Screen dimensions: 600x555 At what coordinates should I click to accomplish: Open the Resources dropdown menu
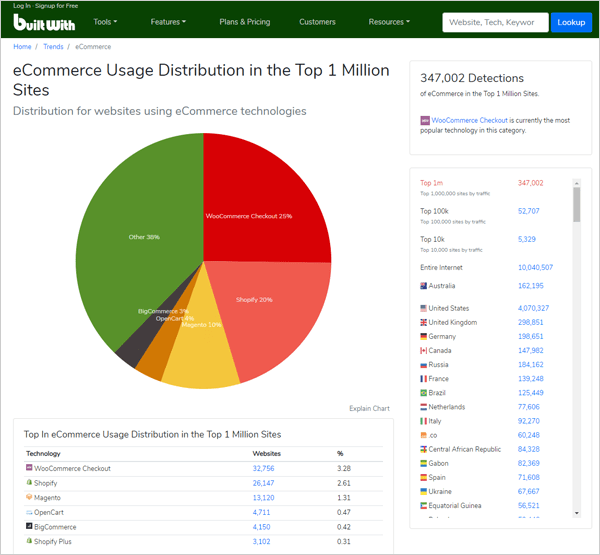click(389, 22)
